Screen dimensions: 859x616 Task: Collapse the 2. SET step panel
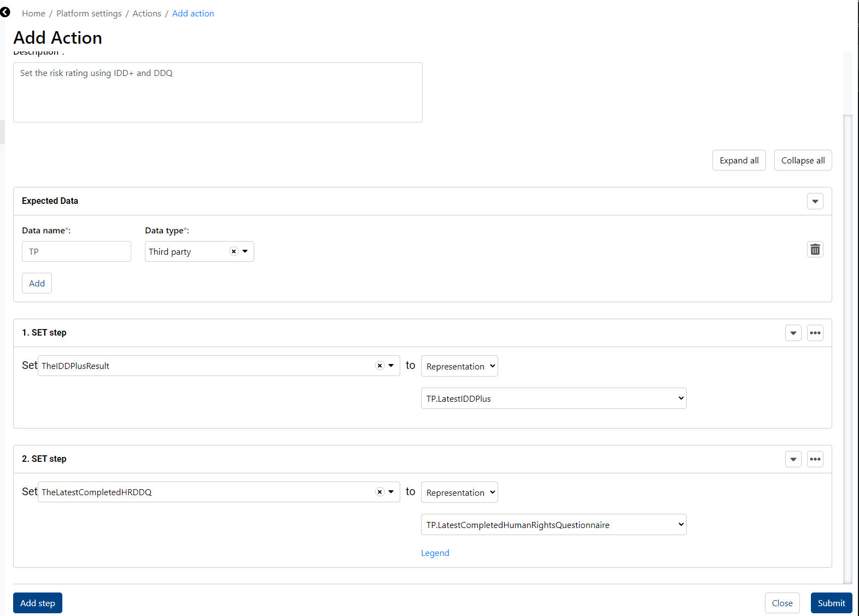793,459
